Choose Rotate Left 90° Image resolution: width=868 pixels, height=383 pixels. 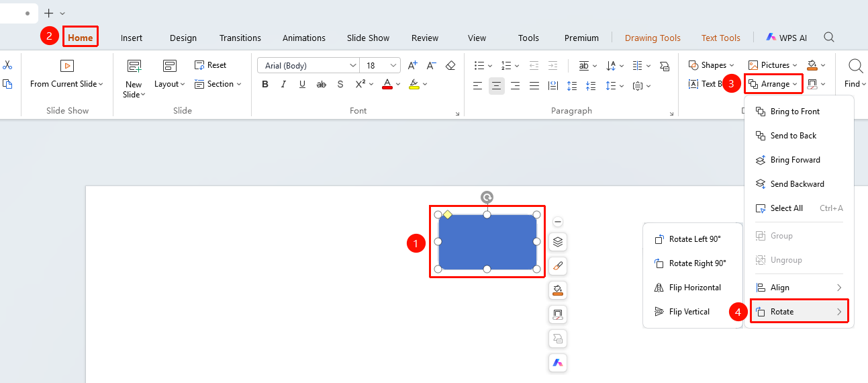pos(692,239)
